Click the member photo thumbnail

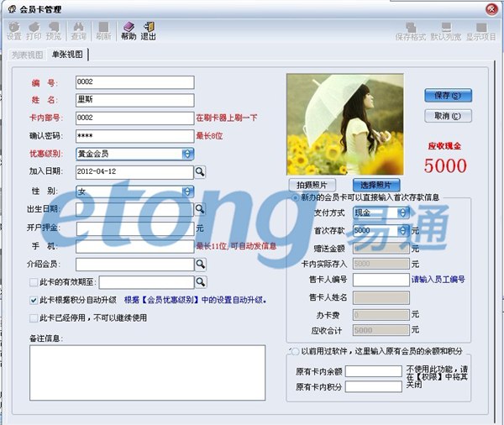tap(345, 124)
